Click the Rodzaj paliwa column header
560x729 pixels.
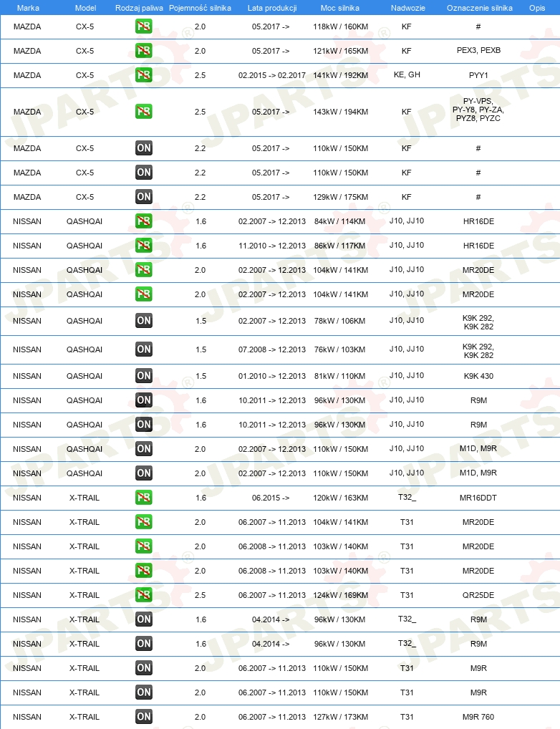(139, 8)
